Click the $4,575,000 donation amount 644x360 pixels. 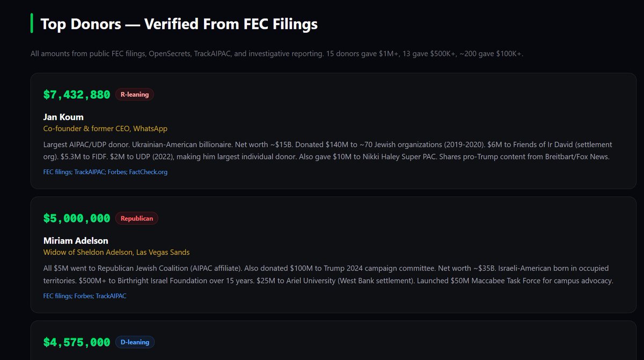[77, 342]
